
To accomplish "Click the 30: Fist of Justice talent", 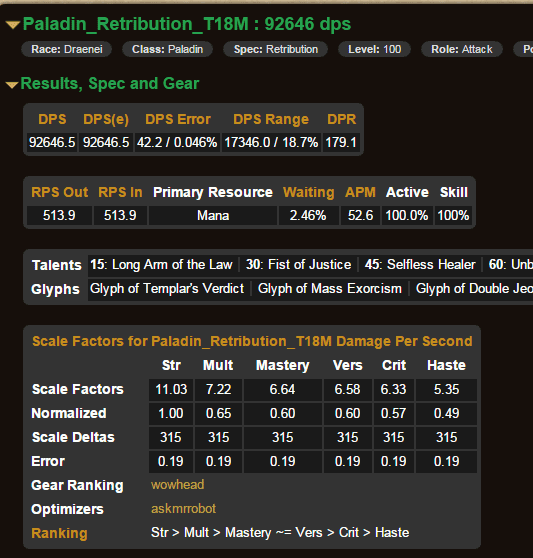I will click(x=298, y=264).
